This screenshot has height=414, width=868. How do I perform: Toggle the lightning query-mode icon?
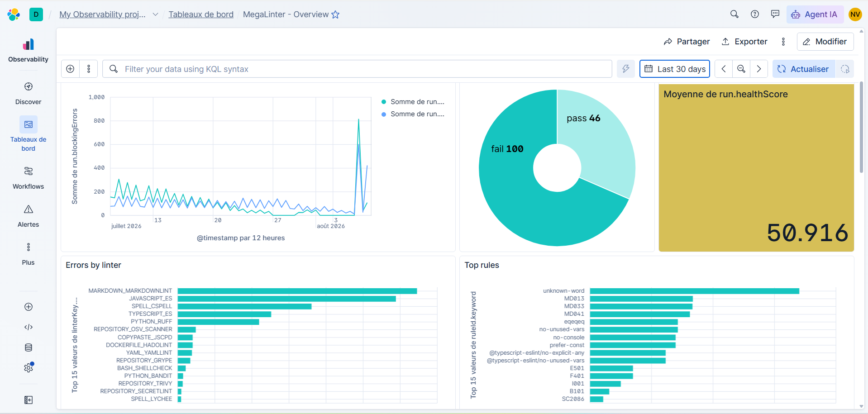[x=626, y=69]
